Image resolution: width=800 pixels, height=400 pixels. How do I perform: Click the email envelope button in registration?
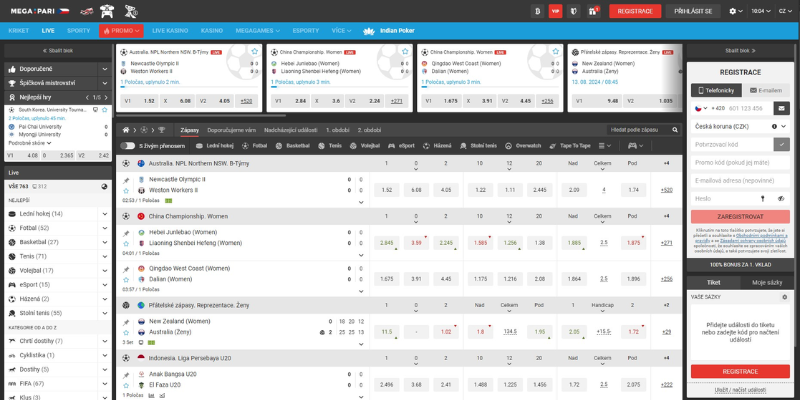click(x=781, y=108)
